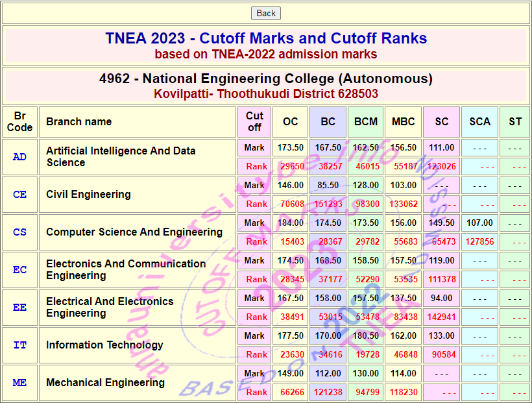Image resolution: width=532 pixels, height=403 pixels.
Task: Click SCA mark 107.00 for CS
Action: [x=479, y=223]
